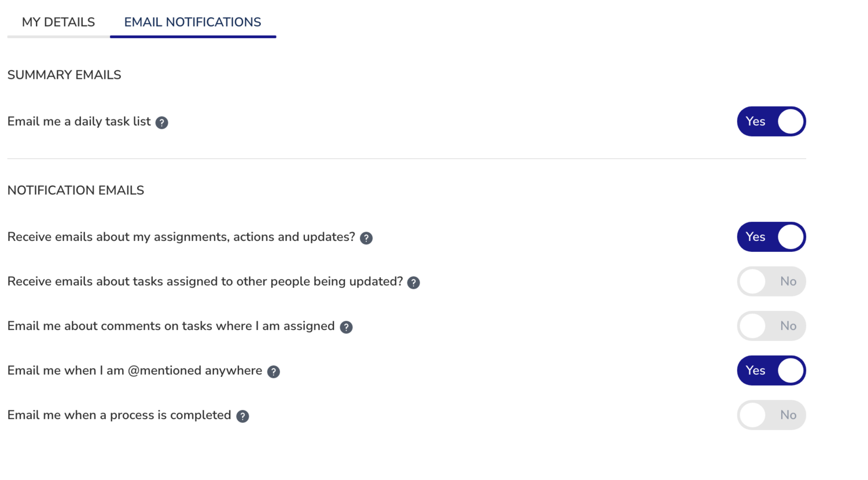The width and height of the screenshot is (868, 480).
Task: Click the NOTIFICATION EMAILS section heading
Action: click(75, 190)
